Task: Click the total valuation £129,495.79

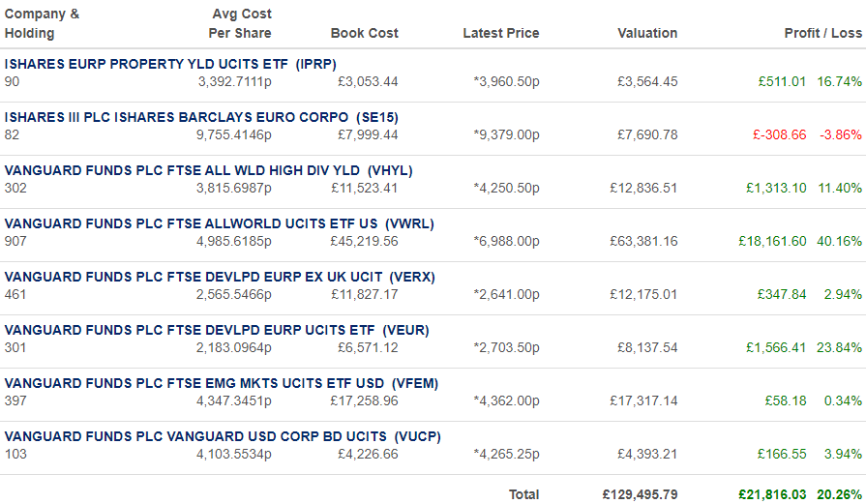Action: (640, 494)
